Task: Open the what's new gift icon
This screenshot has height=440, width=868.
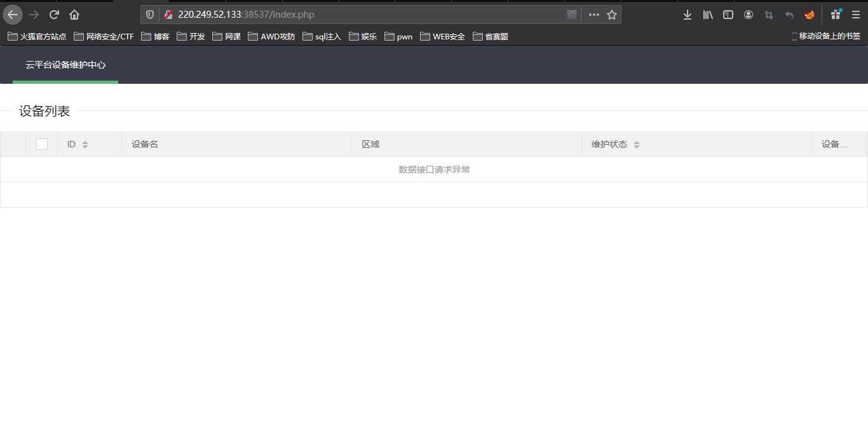Action: click(836, 15)
